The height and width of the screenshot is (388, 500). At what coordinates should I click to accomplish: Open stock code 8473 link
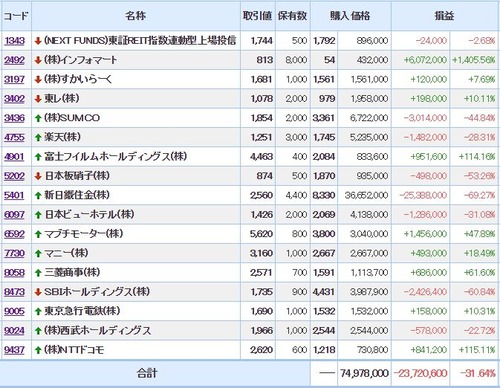click(x=14, y=292)
